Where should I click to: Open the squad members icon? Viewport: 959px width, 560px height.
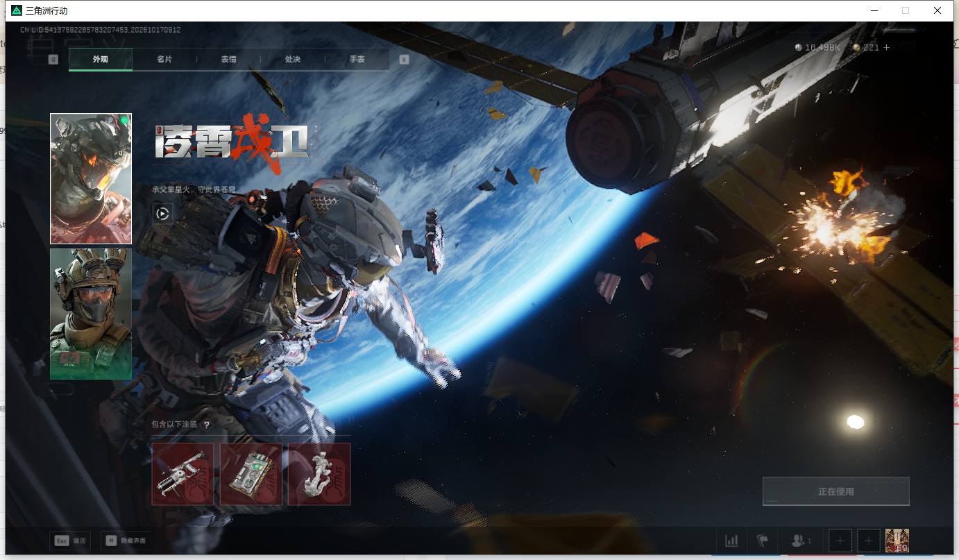click(x=801, y=541)
